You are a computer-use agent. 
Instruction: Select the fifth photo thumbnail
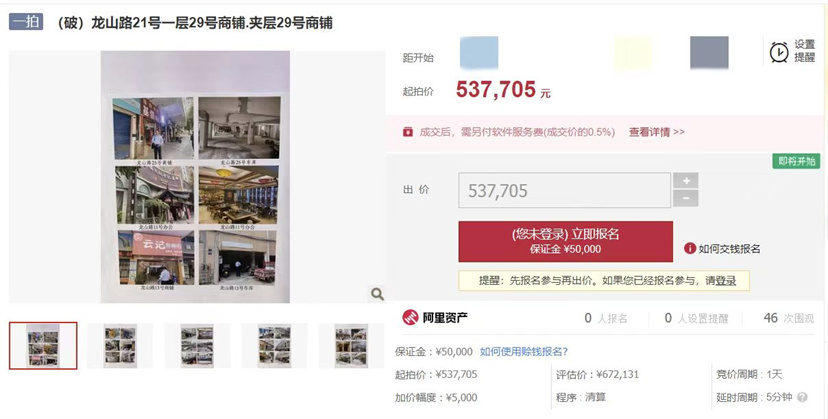(351, 346)
